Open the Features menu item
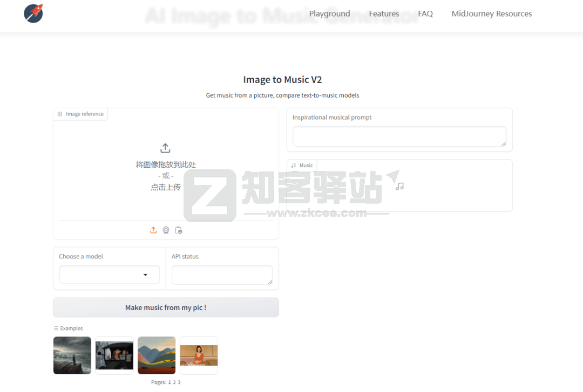 tap(384, 14)
